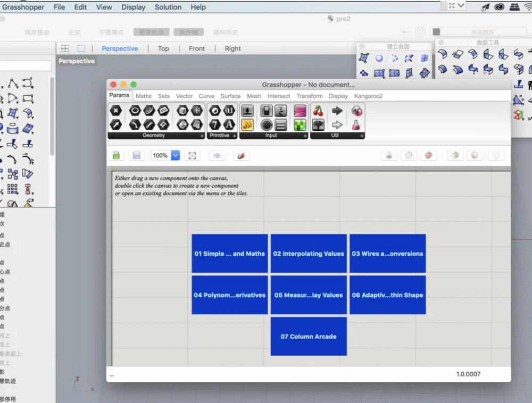
Task: Click the Zoom extents icon
Action: pos(192,156)
